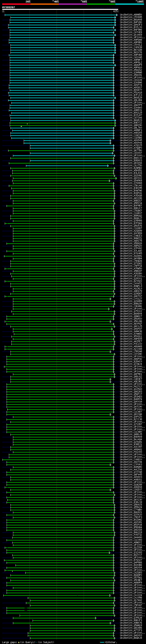The height and width of the screenshot is (644, 146).
Task: Select hit label UniRef100_Q0JKK9
Action: [131, 35]
